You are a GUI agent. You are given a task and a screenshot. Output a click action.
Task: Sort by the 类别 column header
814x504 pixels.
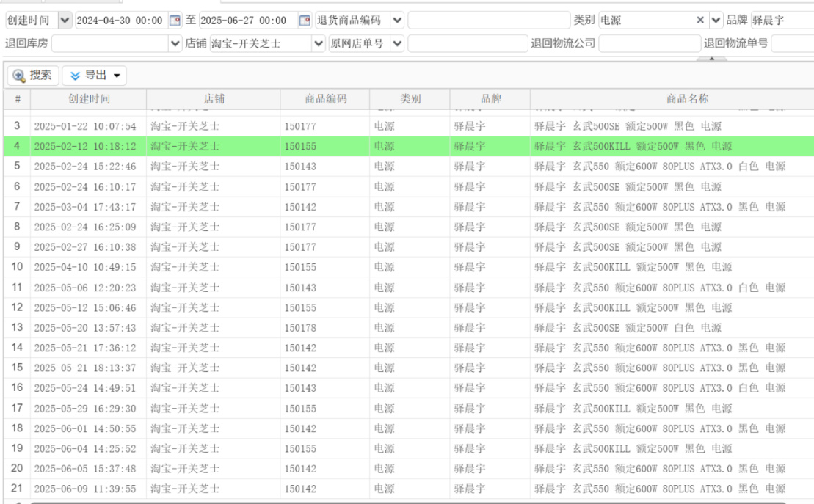pyautogui.click(x=410, y=98)
